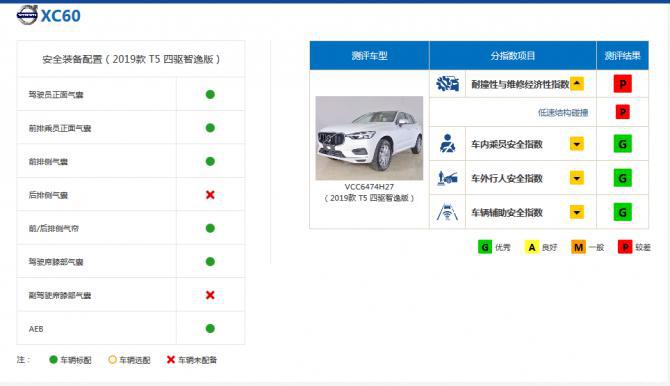Click the 测评结果 column header

[623, 56]
